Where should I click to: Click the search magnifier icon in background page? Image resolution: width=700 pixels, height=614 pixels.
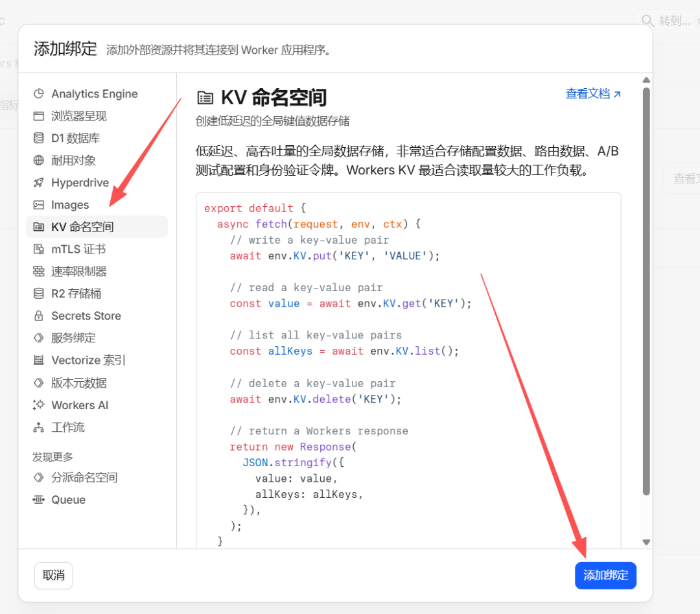647,21
